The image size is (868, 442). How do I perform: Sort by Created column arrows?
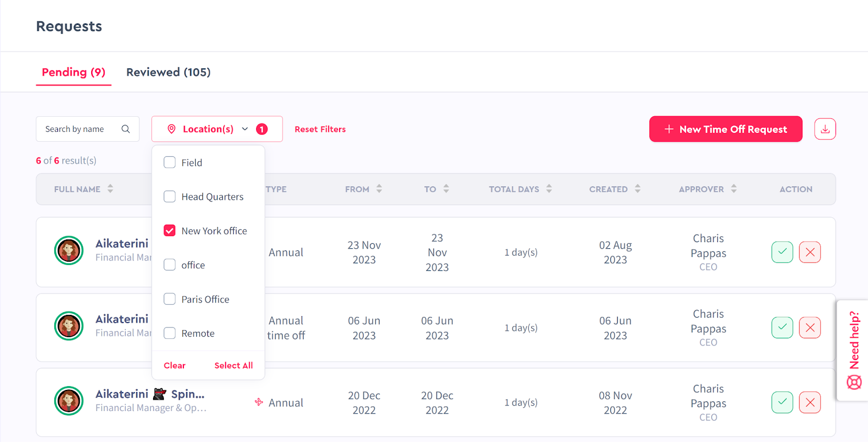tap(637, 189)
